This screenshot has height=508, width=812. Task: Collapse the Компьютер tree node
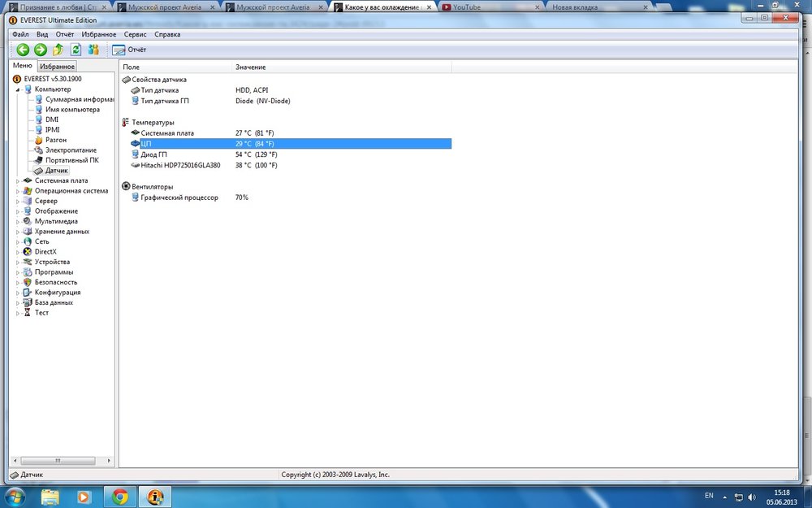coord(18,89)
